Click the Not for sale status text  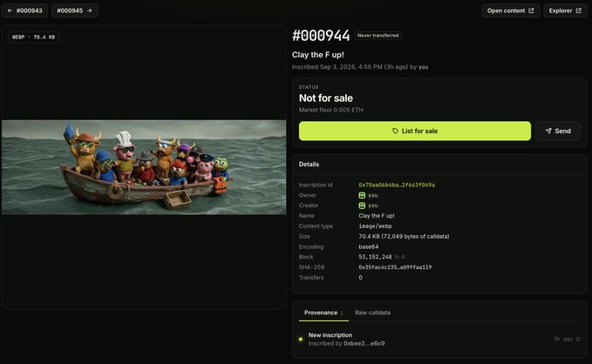326,98
